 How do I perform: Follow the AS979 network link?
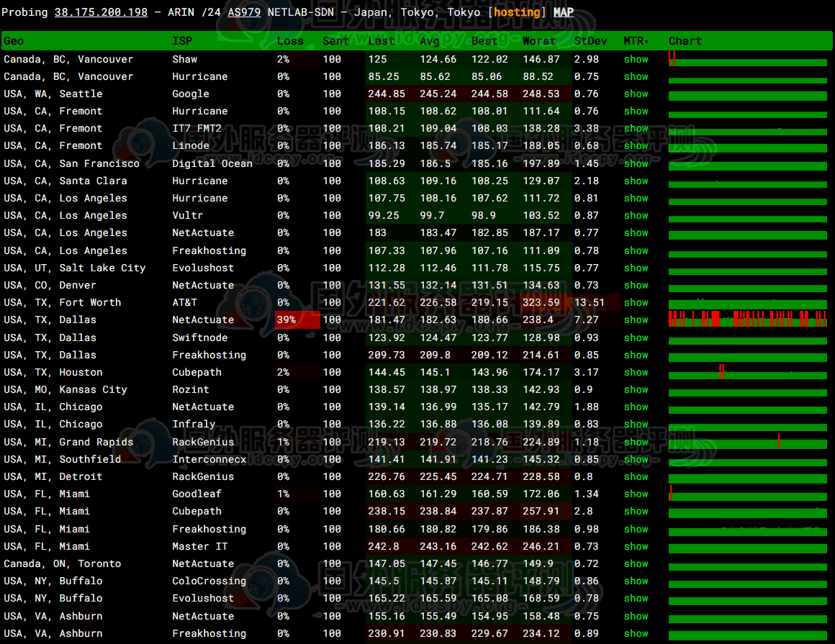tap(244, 12)
